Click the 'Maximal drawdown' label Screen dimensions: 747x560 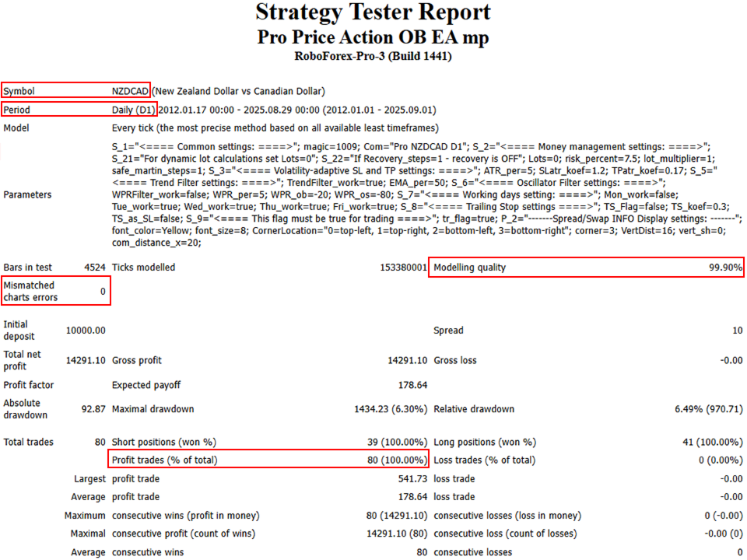(153, 409)
